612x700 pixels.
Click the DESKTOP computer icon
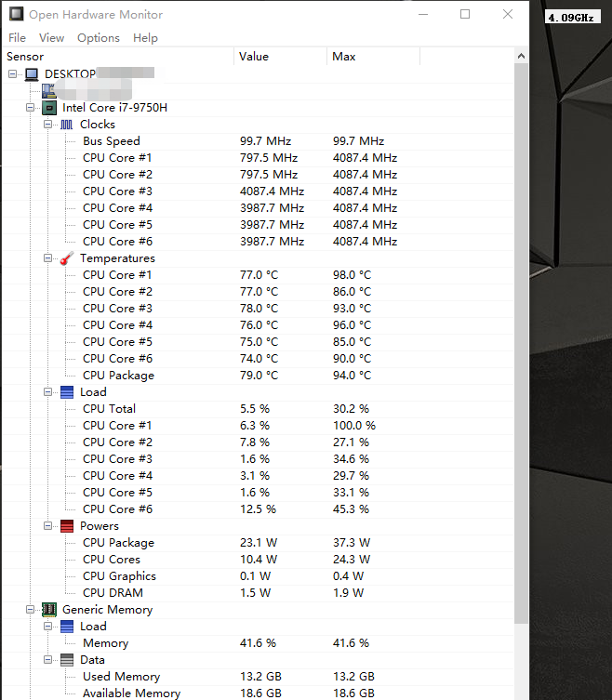32,74
